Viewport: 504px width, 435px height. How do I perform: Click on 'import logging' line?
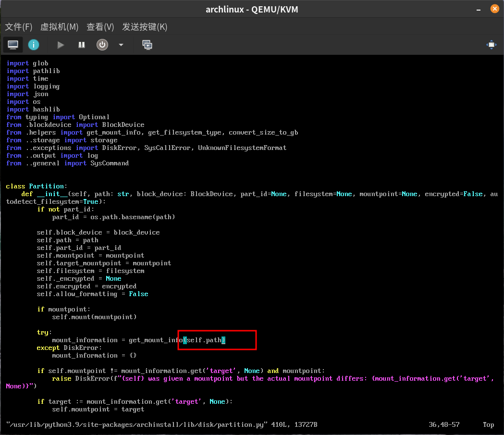33,87
